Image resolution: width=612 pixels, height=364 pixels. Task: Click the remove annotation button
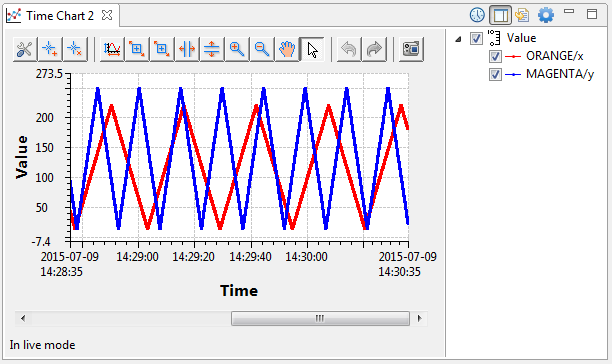(75, 49)
